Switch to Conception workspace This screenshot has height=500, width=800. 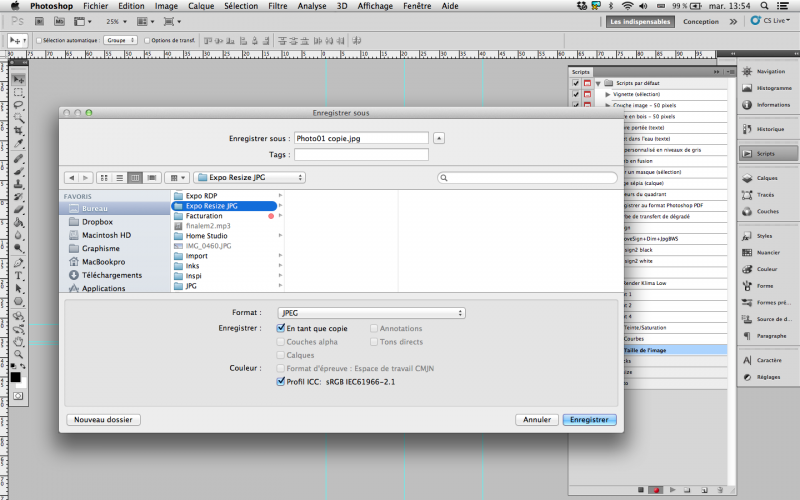(x=701, y=21)
